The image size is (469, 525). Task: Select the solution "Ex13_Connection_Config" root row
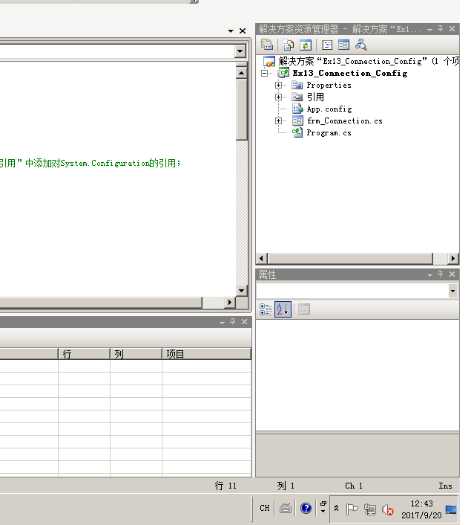tap(362, 61)
